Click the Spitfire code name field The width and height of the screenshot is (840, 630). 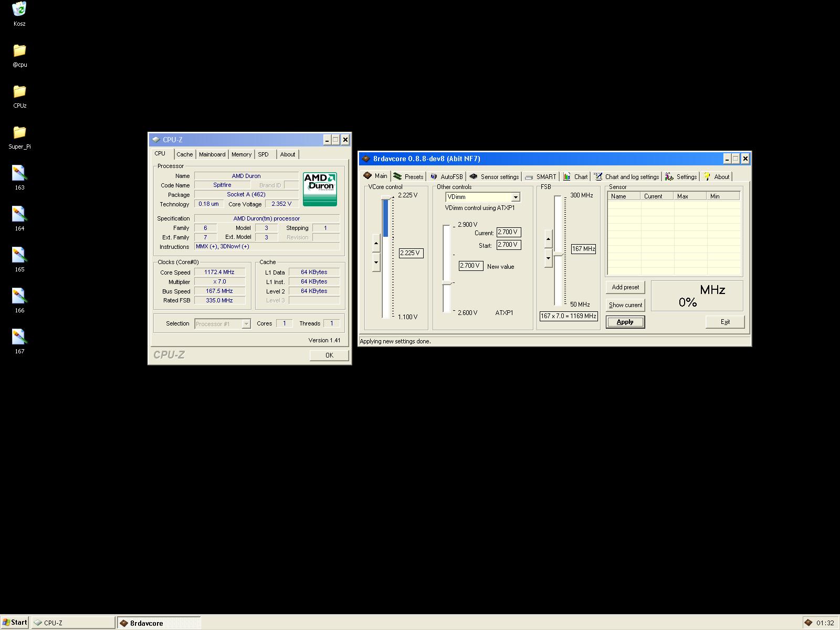222,185
